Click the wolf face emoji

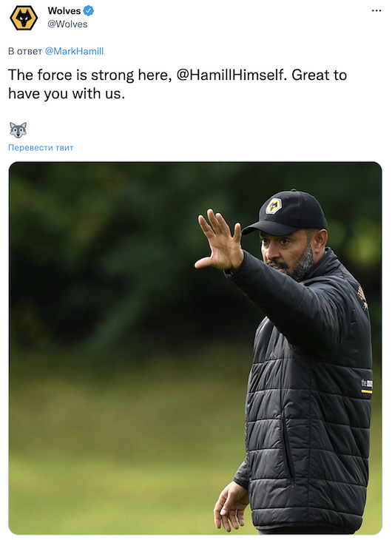[x=18, y=130]
